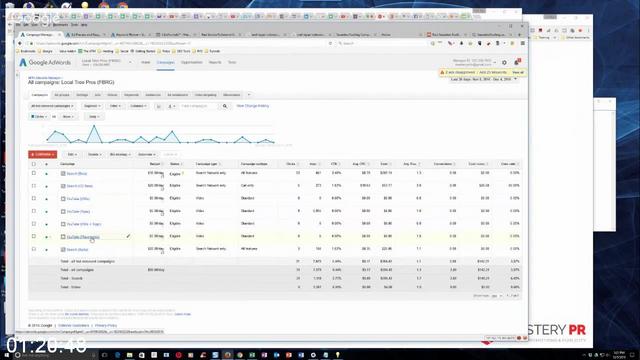Click the download report icon

click(x=171, y=106)
